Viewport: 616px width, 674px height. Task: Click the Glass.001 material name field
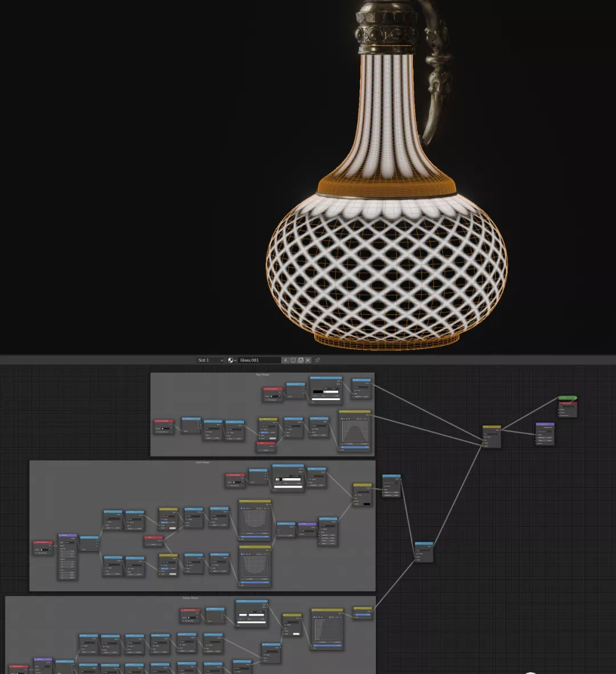point(260,360)
